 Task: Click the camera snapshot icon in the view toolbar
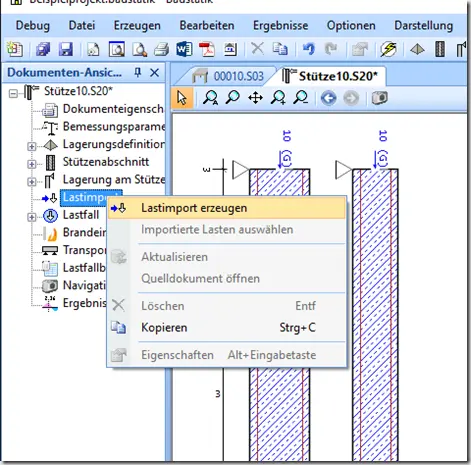380,98
